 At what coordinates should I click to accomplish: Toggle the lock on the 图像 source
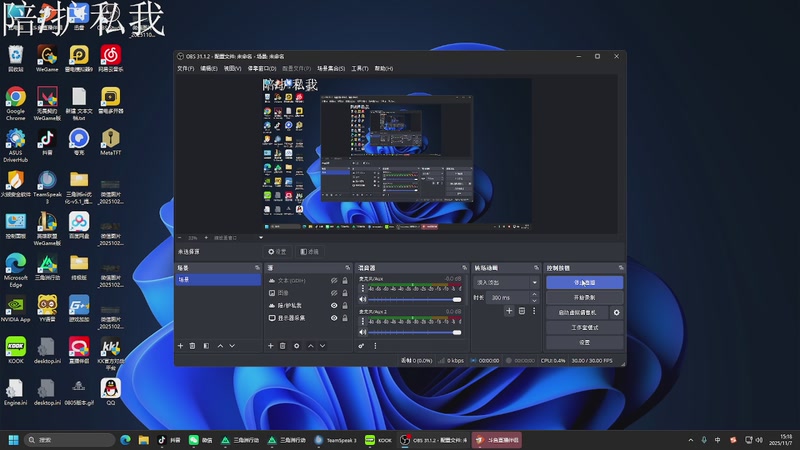pos(345,293)
